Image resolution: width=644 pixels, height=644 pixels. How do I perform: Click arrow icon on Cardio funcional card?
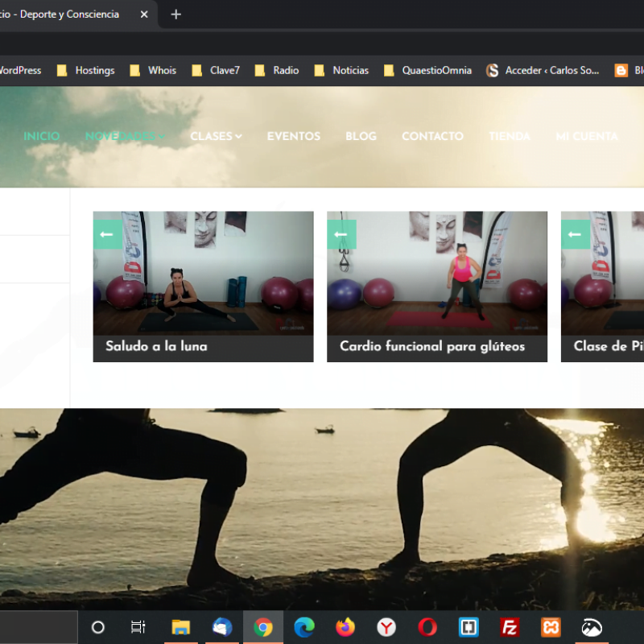click(x=341, y=234)
